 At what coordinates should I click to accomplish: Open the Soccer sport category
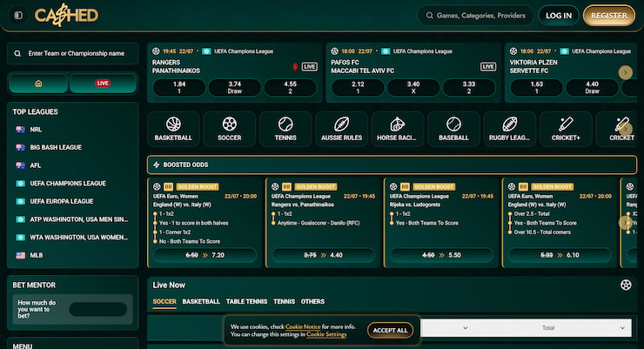(x=229, y=129)
